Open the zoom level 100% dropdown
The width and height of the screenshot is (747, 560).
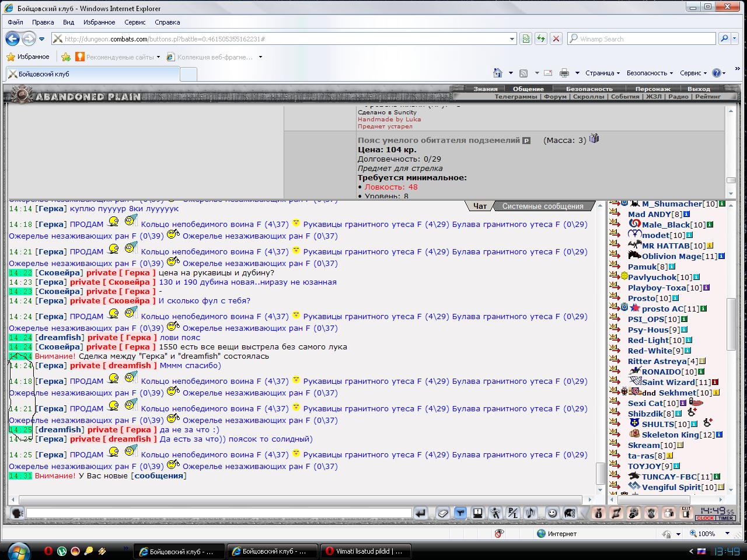[x=727, y=534]
